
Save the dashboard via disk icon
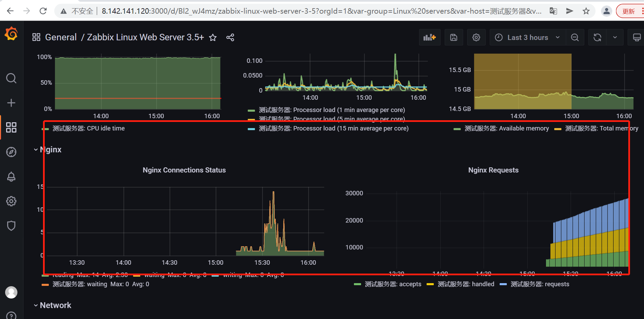(x=454, y=37)
